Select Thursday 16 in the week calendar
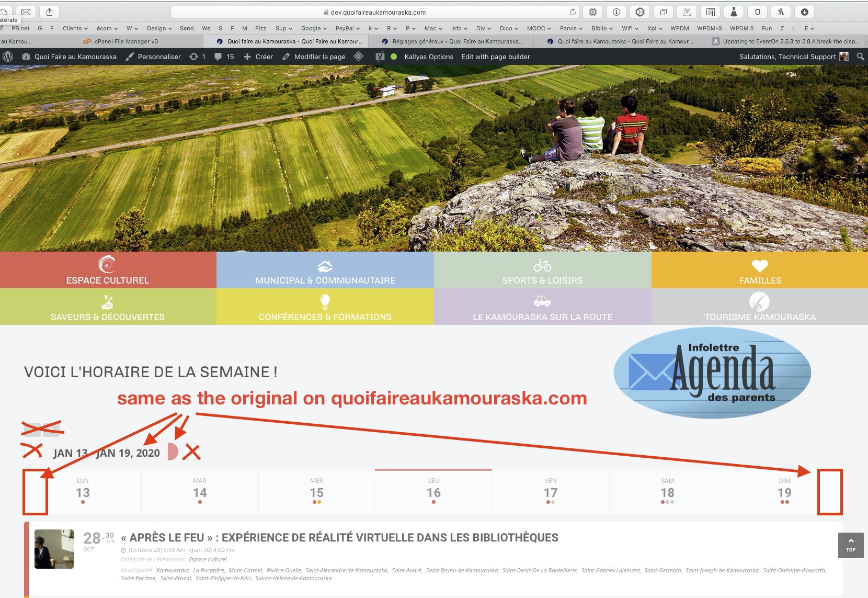The width and height of the screenshot is (868, 598). 433,492
